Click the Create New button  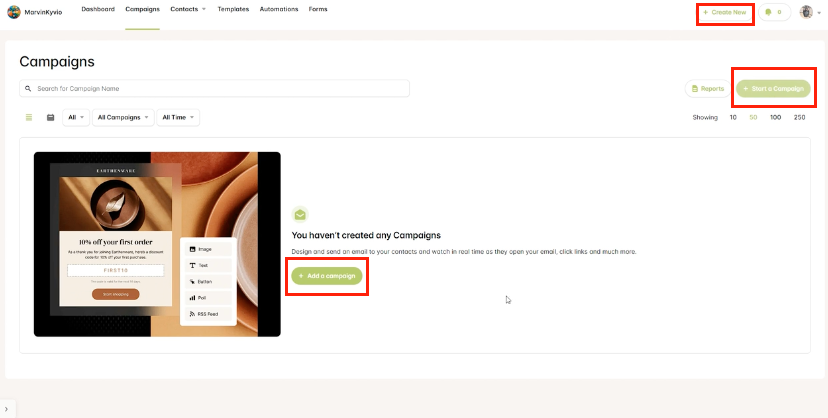724,12
